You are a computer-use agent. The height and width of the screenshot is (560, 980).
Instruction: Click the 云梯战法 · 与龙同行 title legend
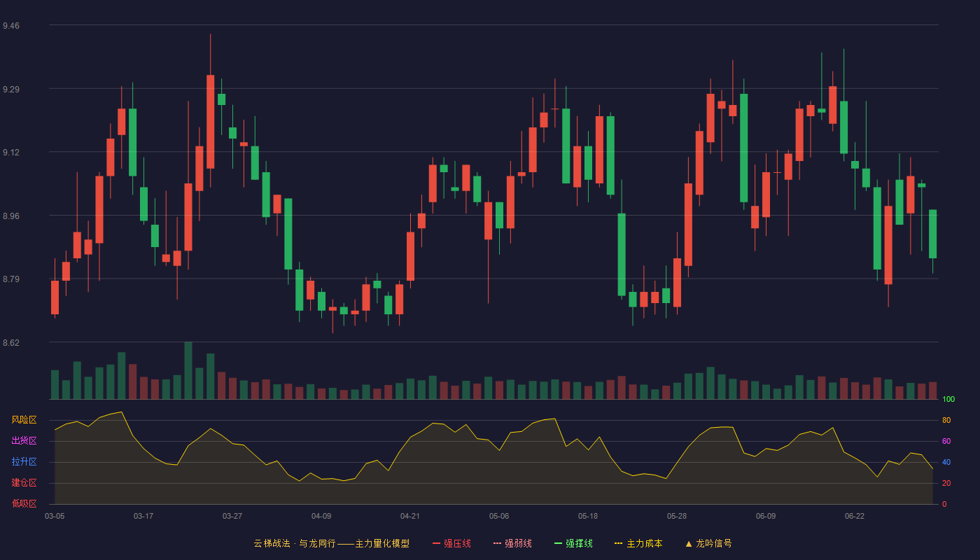coord(332,543)
